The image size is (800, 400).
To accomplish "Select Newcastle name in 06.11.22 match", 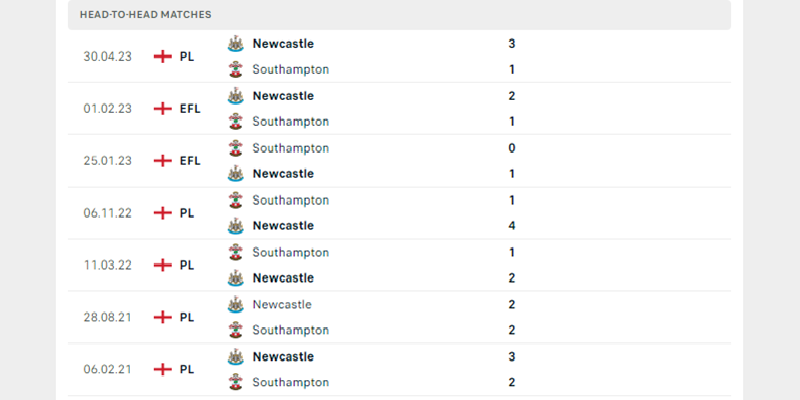I will pos(283,226).
